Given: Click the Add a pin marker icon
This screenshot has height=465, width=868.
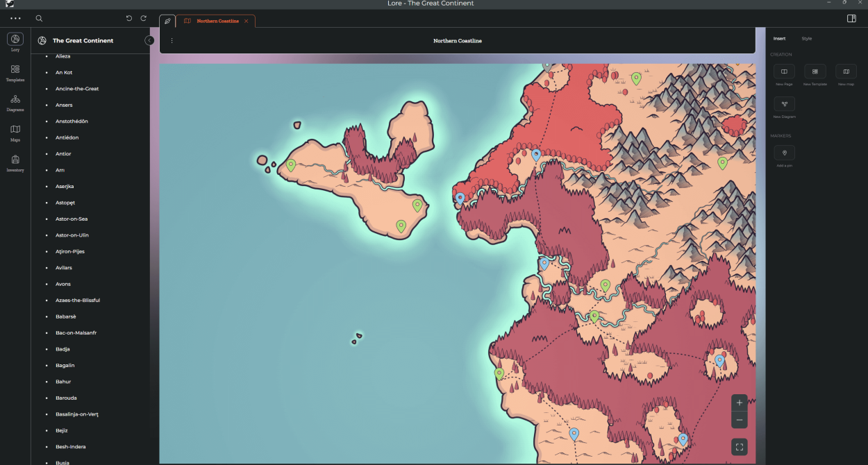Looking at the screenshot, I should (x=784, y=153).
